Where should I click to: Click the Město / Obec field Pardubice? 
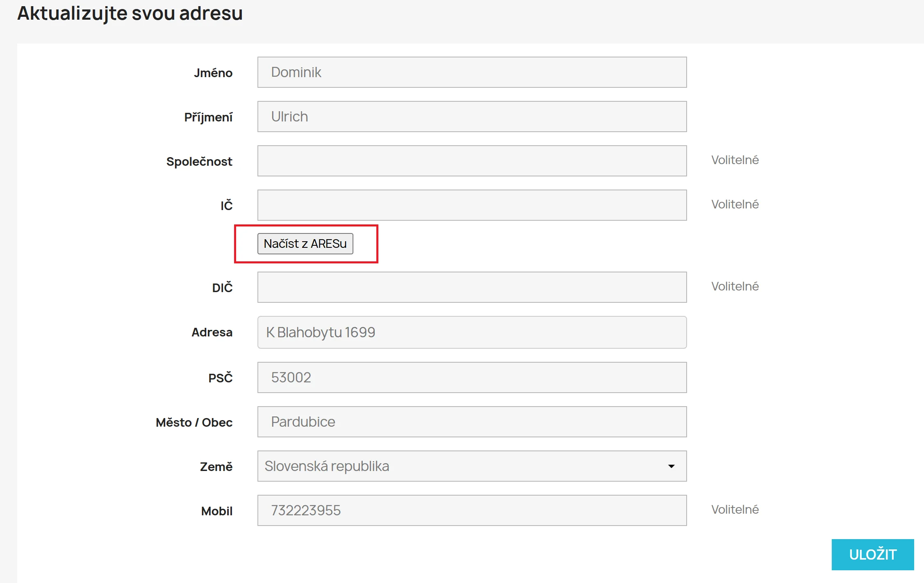472,422
